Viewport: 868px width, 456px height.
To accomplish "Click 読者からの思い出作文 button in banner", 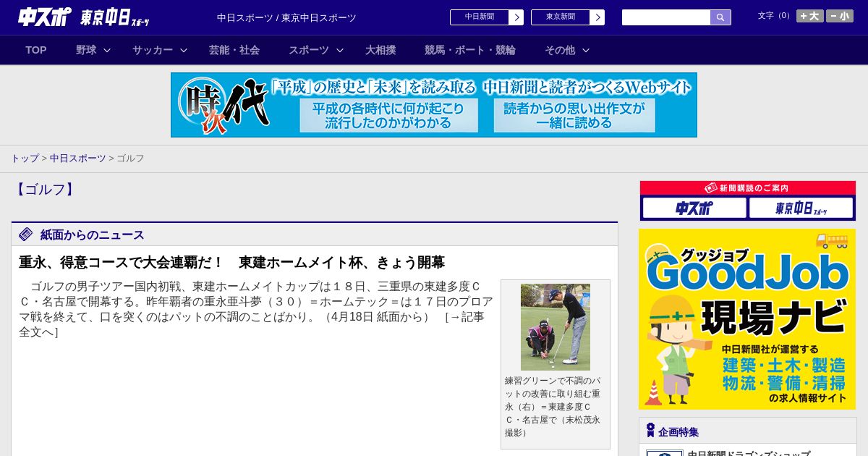I will (574, 116).
